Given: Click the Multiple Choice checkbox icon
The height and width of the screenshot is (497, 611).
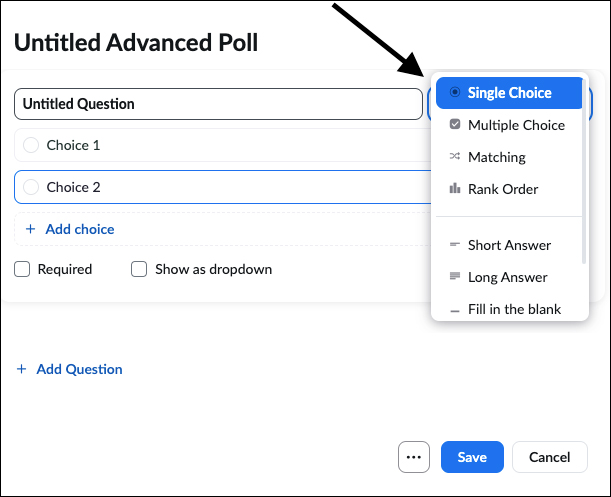Looking at the screenshot, I should (455, 125).
